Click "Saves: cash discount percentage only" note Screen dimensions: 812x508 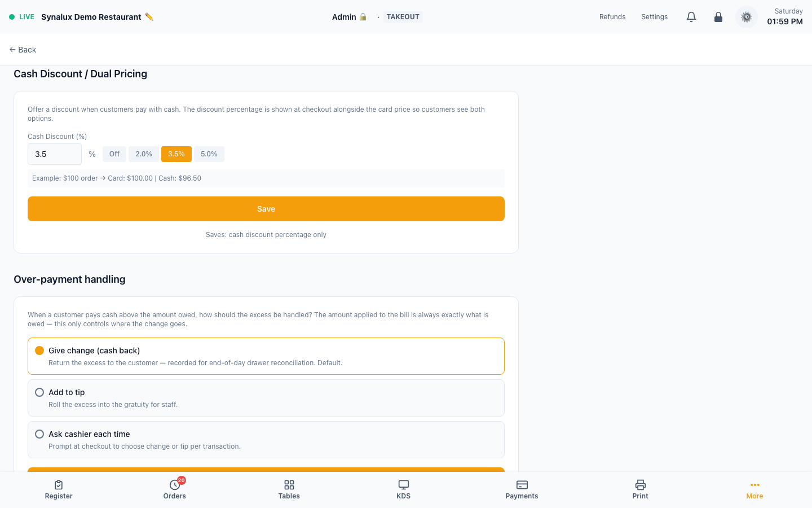(x=266, y=235)
